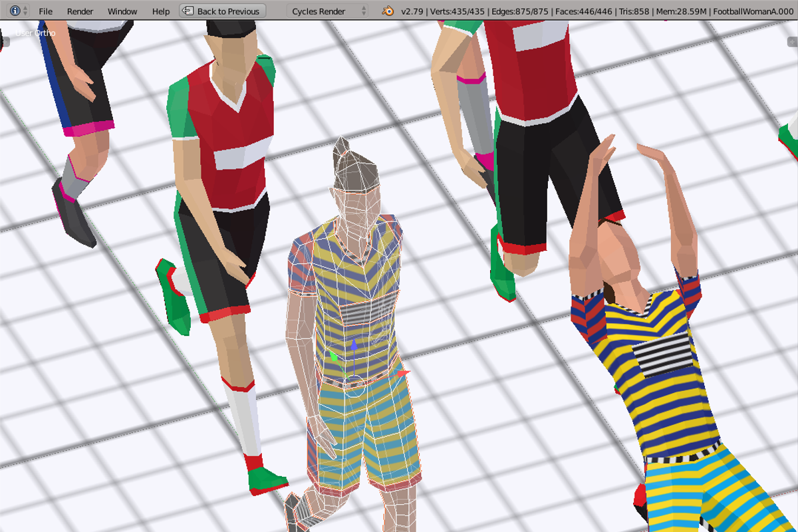This screenshot has height=532, width=798.
Task: Open the Cycles Render engine dropdown
Action: tap(328, 11)
